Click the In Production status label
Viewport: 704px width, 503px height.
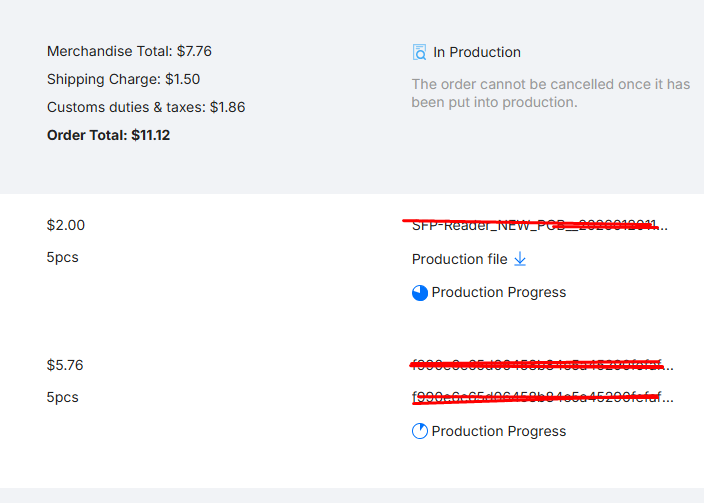coord(477,52)
